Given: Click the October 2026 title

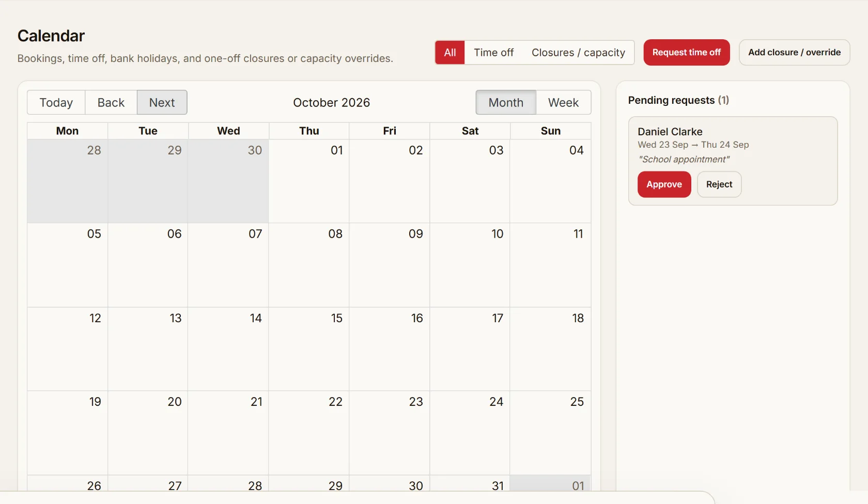Looking at the screenshot, I should click(332, 103).
